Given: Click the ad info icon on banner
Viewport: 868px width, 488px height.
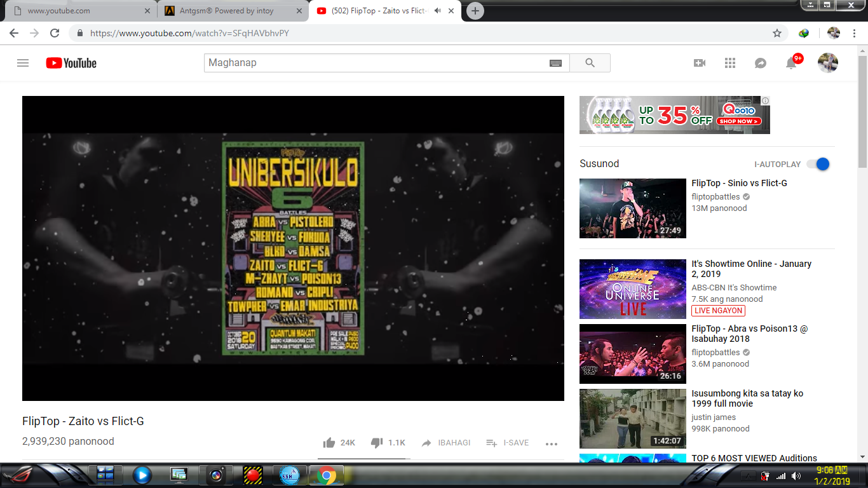Looking at the screenshot, I should (766, 100).
